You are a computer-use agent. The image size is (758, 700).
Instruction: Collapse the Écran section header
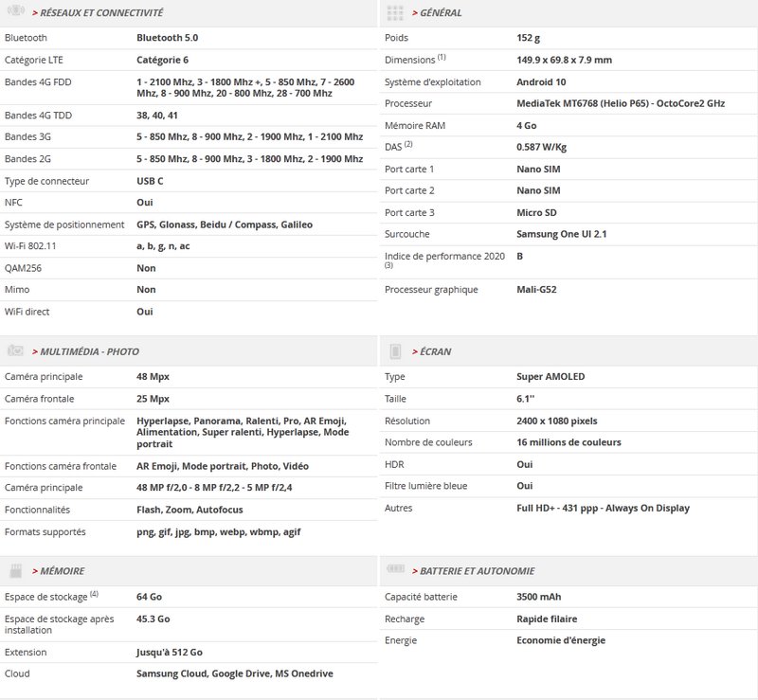click(x=435, y=351)
